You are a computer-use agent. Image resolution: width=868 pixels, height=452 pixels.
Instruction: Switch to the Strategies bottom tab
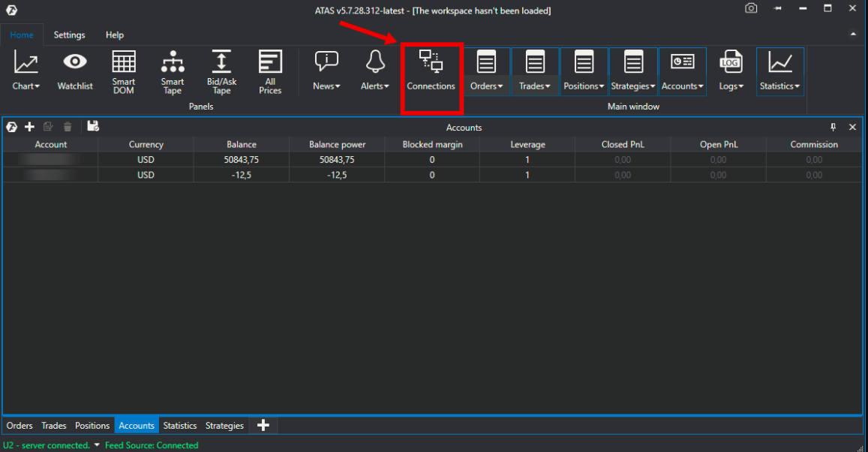tap(224, 426)
